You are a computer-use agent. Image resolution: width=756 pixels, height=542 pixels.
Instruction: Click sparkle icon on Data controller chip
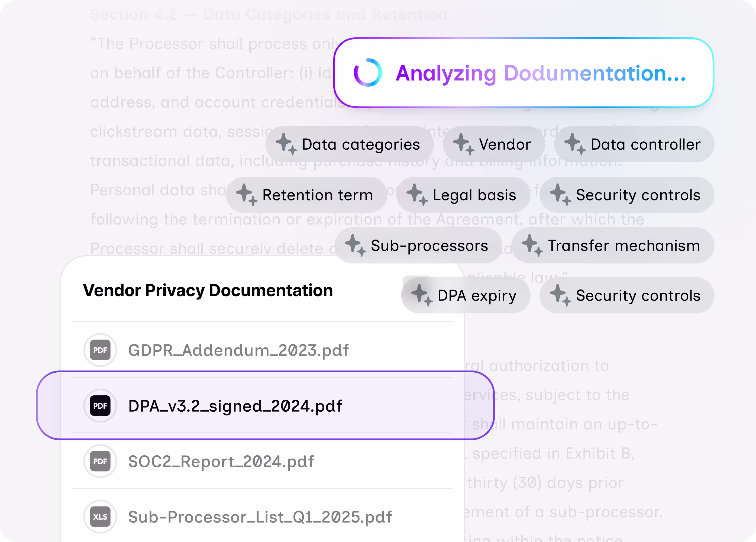pos(575,144)
